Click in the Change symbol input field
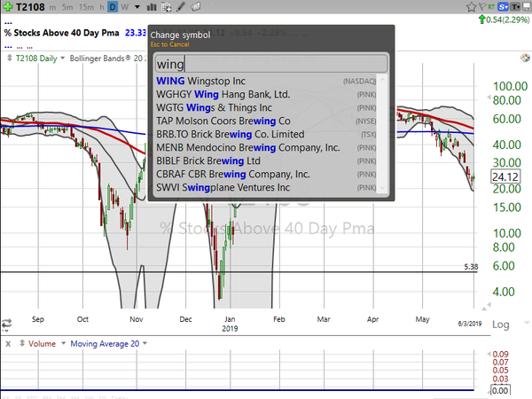The height and width of the screenshot is (399, 532). pyautogui.click(x=270, y=64)
